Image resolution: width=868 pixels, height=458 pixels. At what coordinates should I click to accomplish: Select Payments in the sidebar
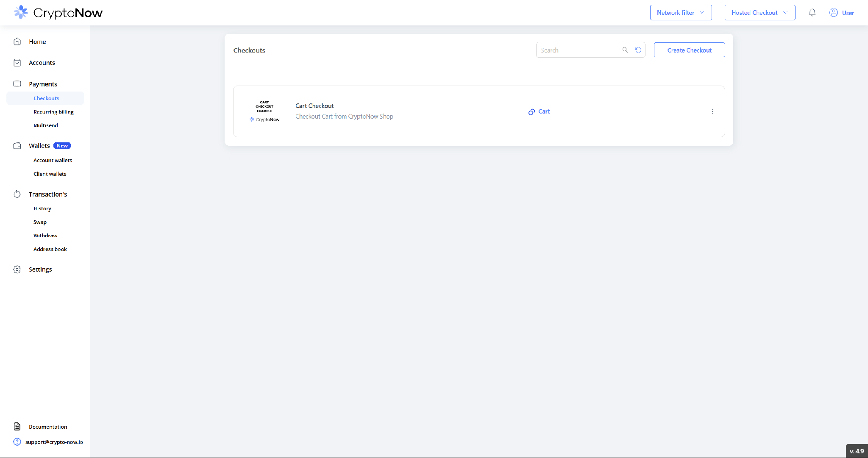(x=43, y=84)
